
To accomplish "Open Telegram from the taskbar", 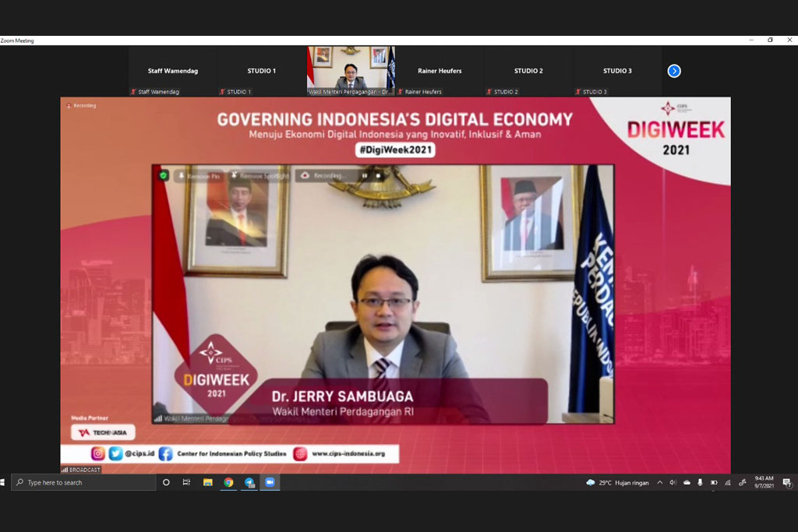I will [x=249, y=482].
